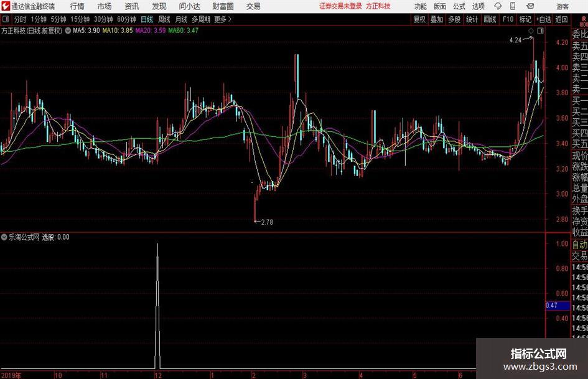Expand the main chart indicator dropdown arrow
588x379 pixels.
68,30
